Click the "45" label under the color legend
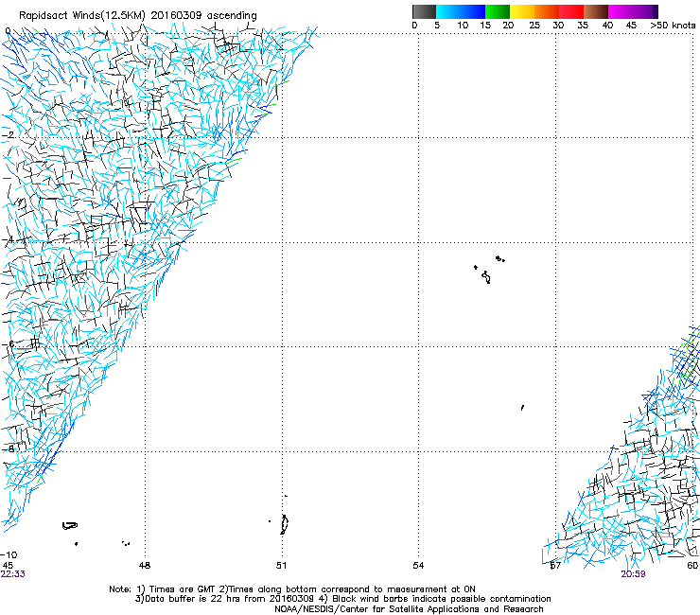Image resolution: width=700 pixels, height=615 pixels. (631, 25)
